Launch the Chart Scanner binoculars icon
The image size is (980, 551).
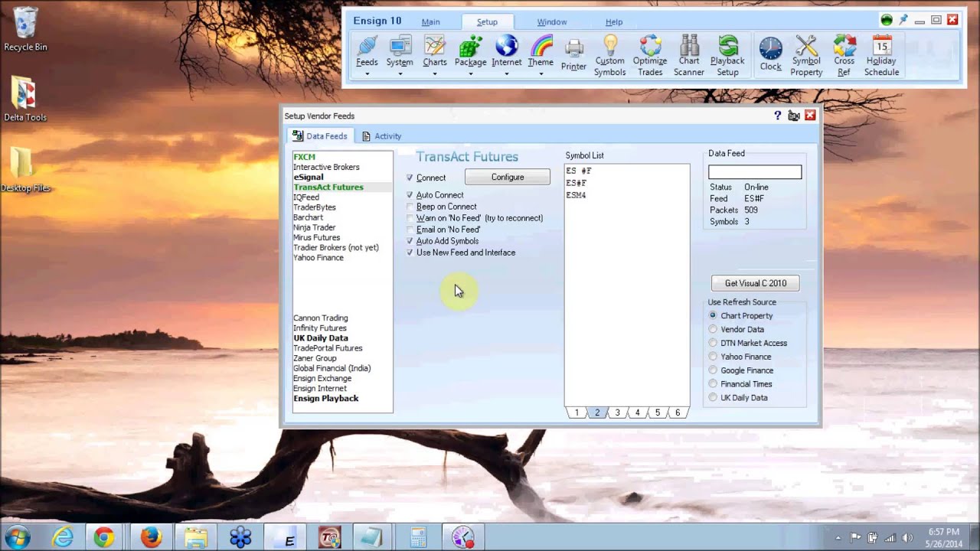(689, 44)
